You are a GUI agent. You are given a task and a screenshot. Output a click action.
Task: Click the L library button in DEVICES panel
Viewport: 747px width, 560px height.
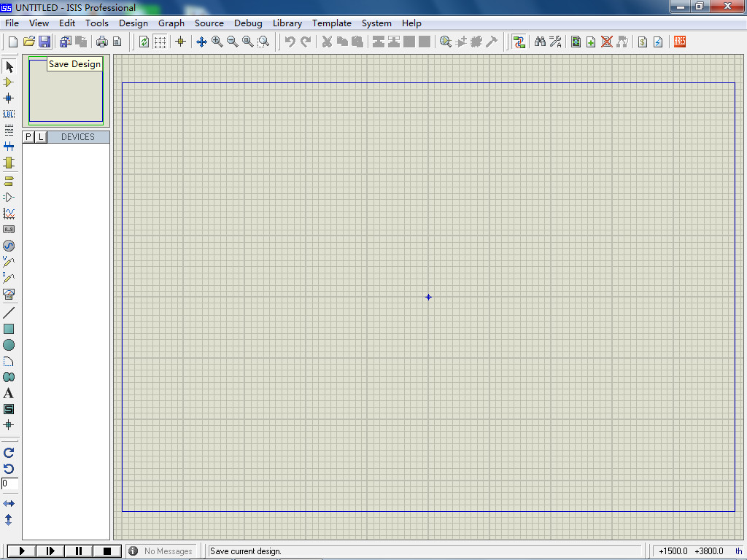click(41, 137)
